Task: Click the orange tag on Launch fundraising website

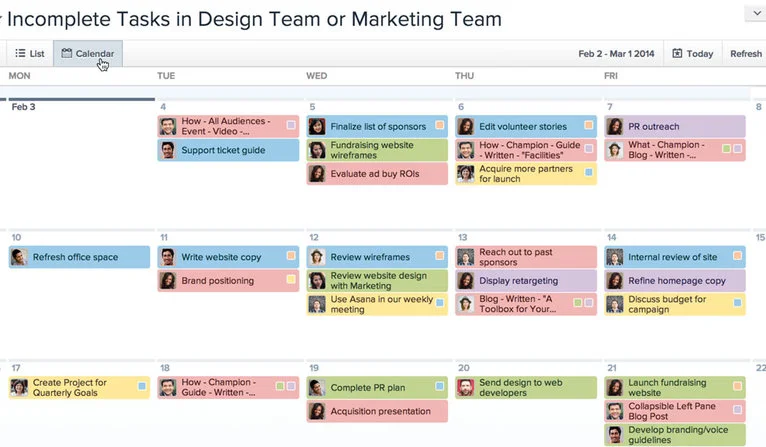Action: coord(737,386)
